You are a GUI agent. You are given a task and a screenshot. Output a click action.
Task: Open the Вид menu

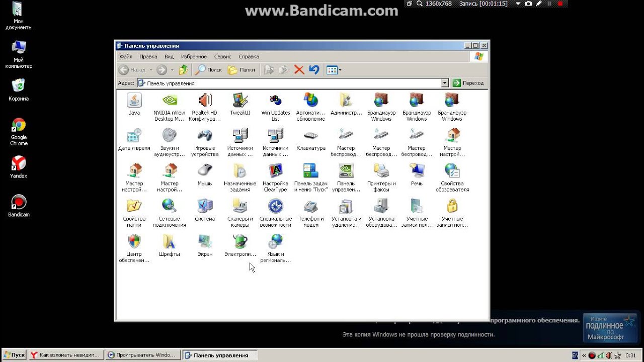(169, 57)
